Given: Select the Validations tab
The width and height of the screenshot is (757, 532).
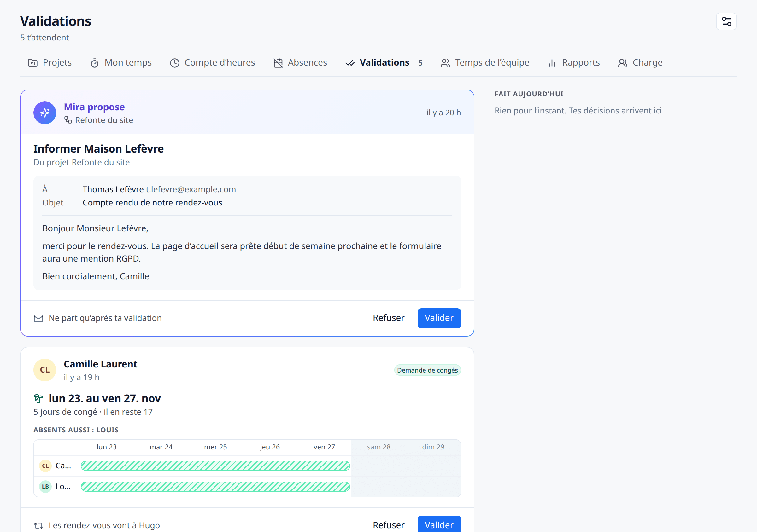Looking at the screenshot, I should click(x=384, y=63).
